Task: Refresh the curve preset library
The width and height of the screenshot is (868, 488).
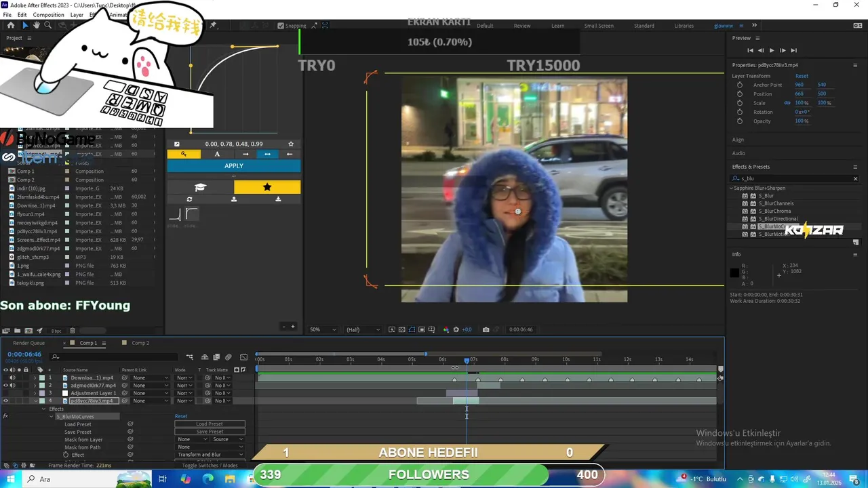Action: point(189,199)
